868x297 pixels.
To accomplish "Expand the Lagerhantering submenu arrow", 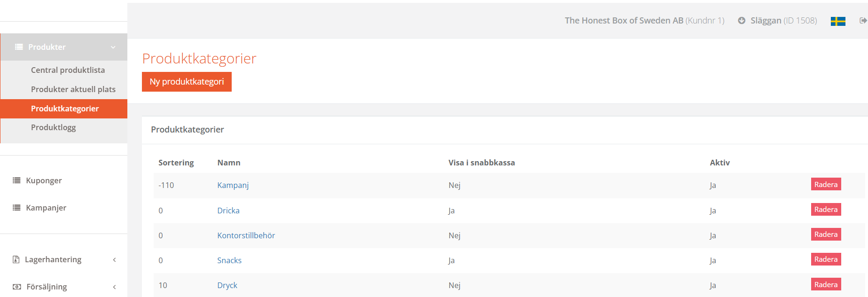I will pyautogui.click(x=114, y=259).
